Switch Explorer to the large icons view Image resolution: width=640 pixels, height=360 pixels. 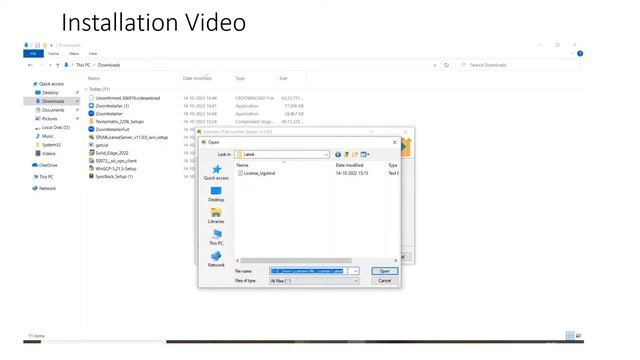578,336
